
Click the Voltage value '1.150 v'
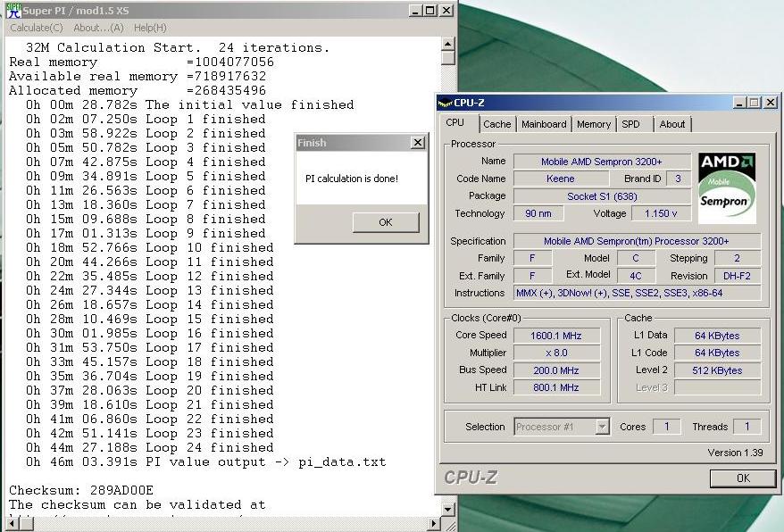[x=661, y=213]
